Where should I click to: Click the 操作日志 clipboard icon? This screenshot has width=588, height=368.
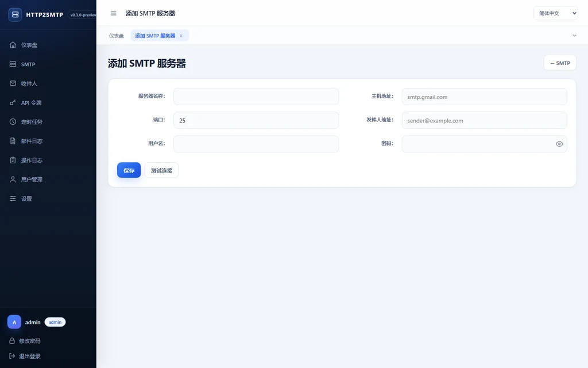tap(13, 160)
